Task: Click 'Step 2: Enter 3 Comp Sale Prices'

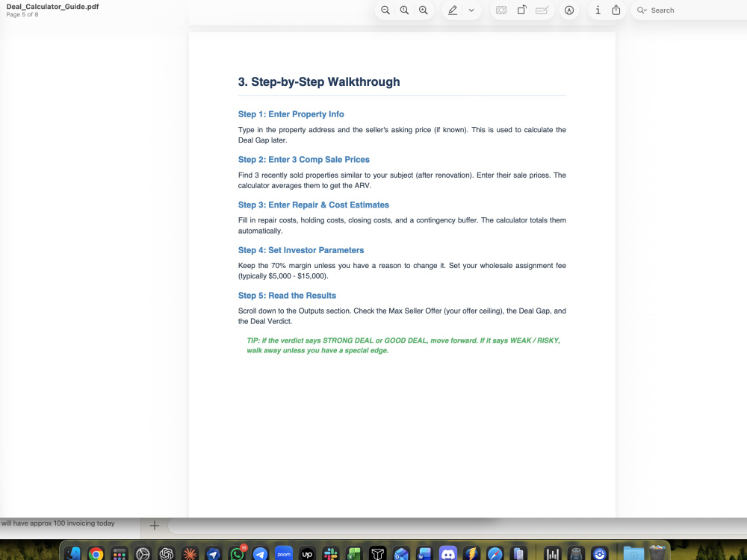Action: (x=304, y=160)
